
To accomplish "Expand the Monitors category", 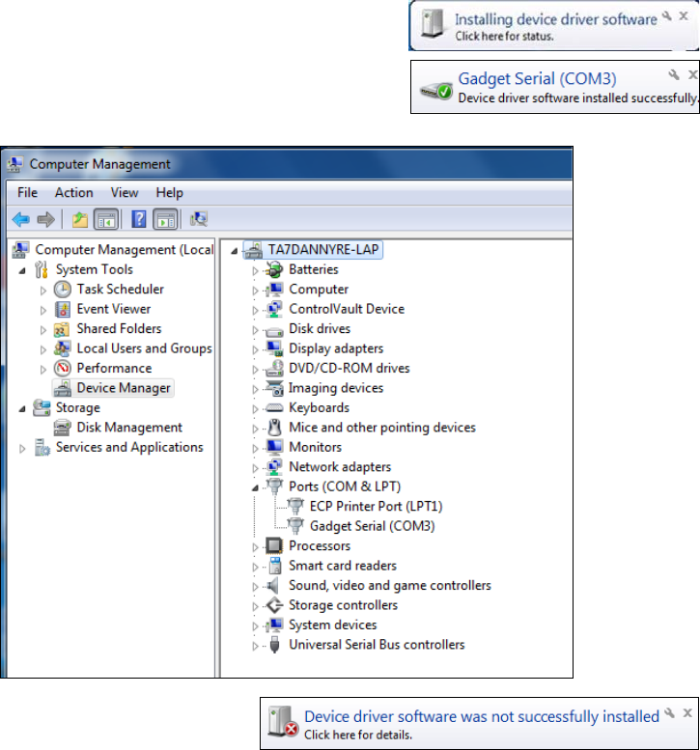I will [255, 448].
